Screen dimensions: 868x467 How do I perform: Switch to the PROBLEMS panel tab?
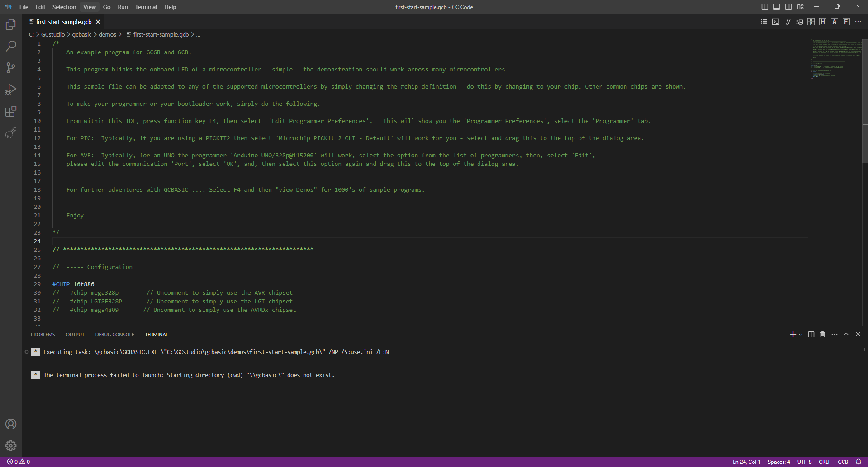click(43, 335)
